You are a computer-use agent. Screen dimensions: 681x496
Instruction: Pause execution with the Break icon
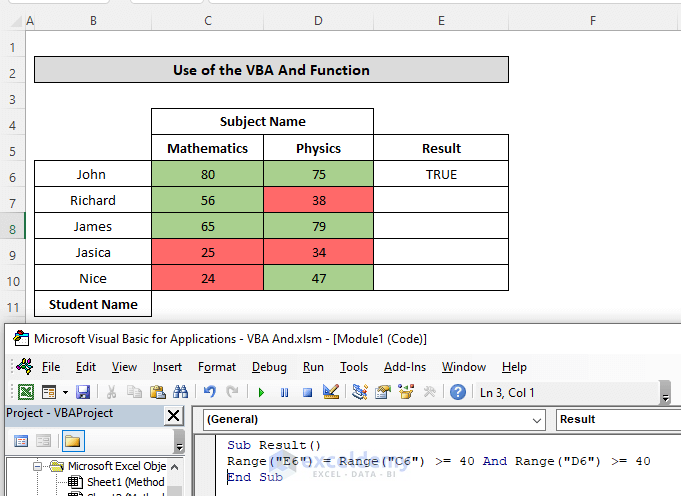click(284, 393)
